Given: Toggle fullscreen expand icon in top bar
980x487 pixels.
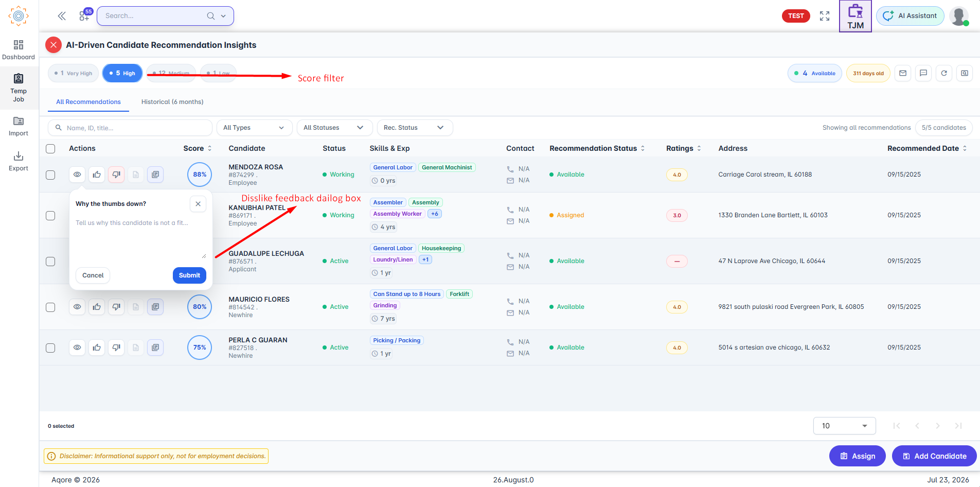Looking at the screenshot, I should 825,16.
